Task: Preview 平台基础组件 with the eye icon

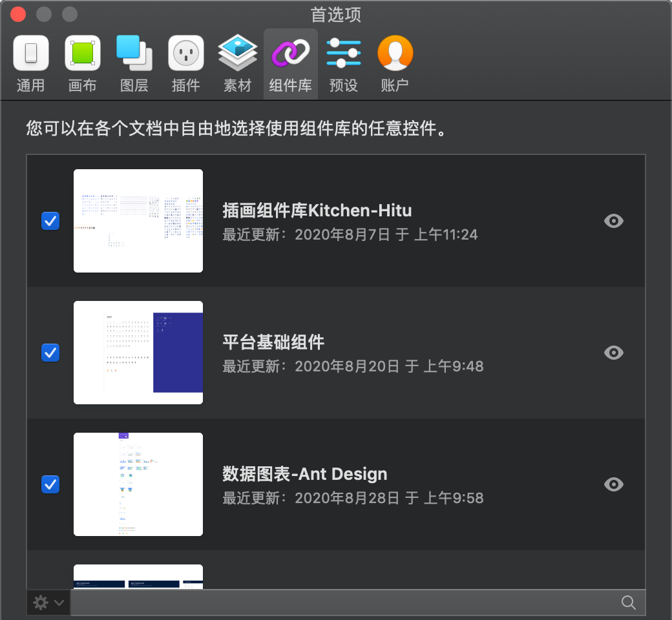Action: (614, 353)
